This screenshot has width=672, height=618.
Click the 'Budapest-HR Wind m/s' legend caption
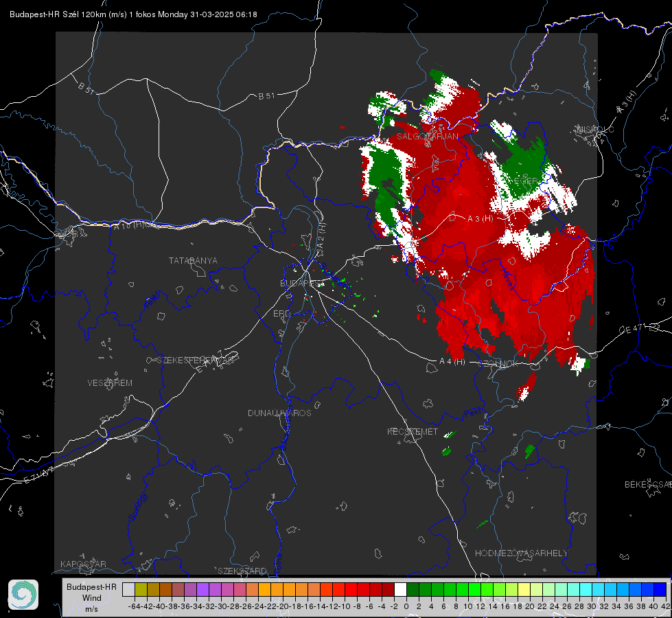(91, 597)
